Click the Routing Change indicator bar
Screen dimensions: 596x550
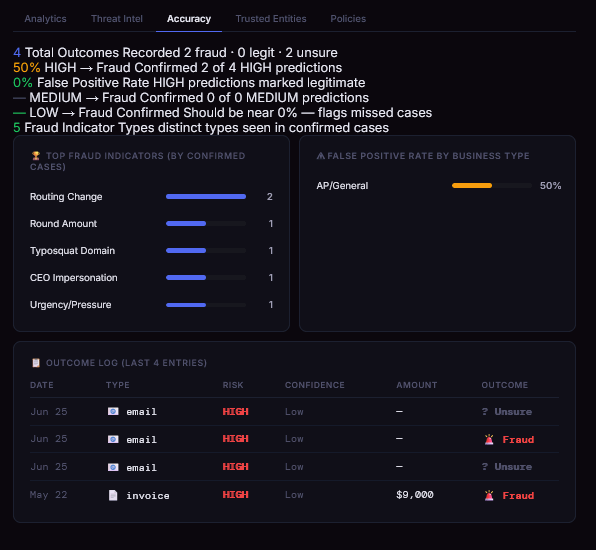pyautogui.click(x=206, y=197)
